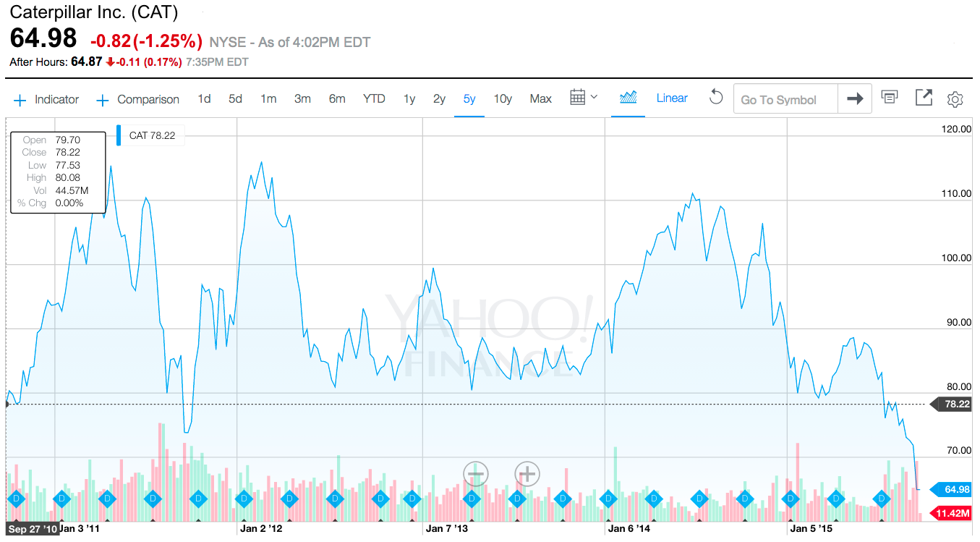Click the plus icon beside Comparison

click(x=103, y=100)
